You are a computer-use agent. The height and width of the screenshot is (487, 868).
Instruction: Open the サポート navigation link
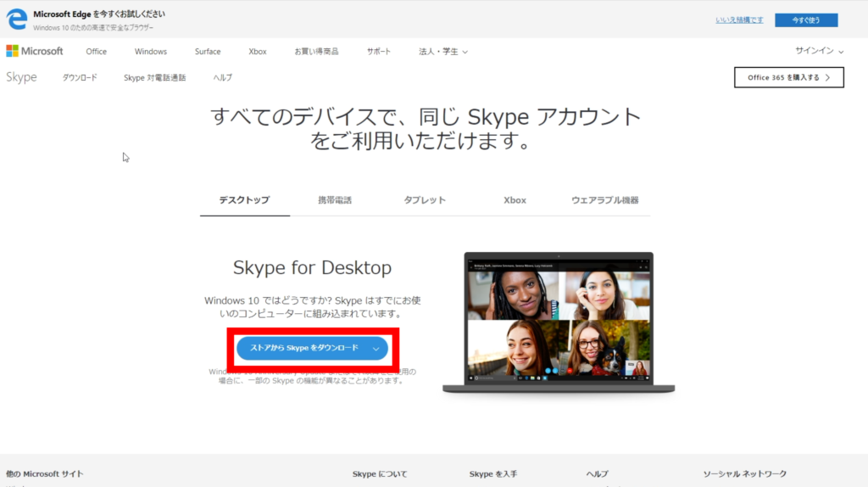pyautogui.click(x=379, y=52)
